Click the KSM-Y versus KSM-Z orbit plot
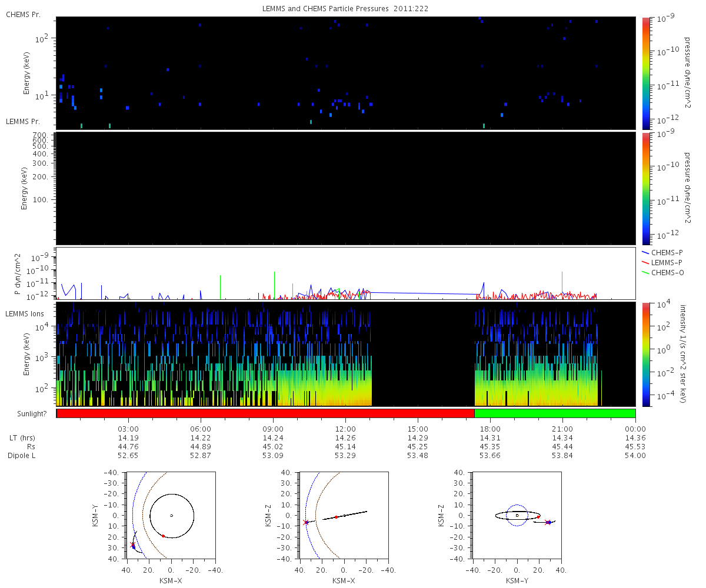 [517, 515]
